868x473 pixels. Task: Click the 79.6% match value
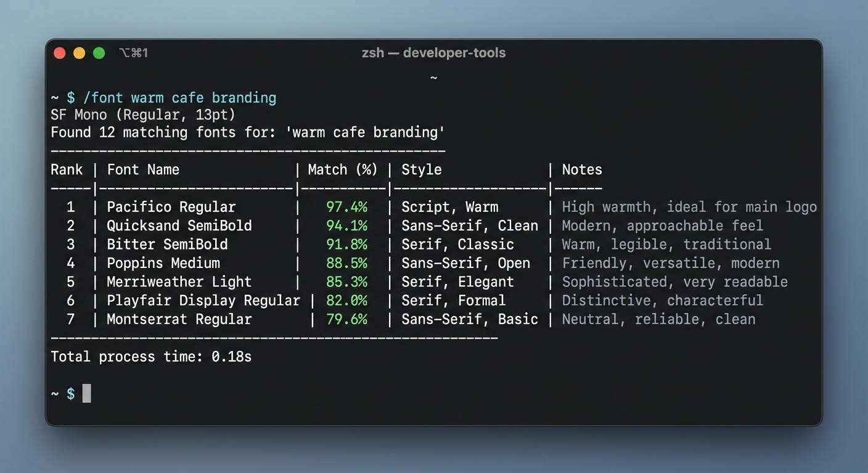tap(346, 320)
